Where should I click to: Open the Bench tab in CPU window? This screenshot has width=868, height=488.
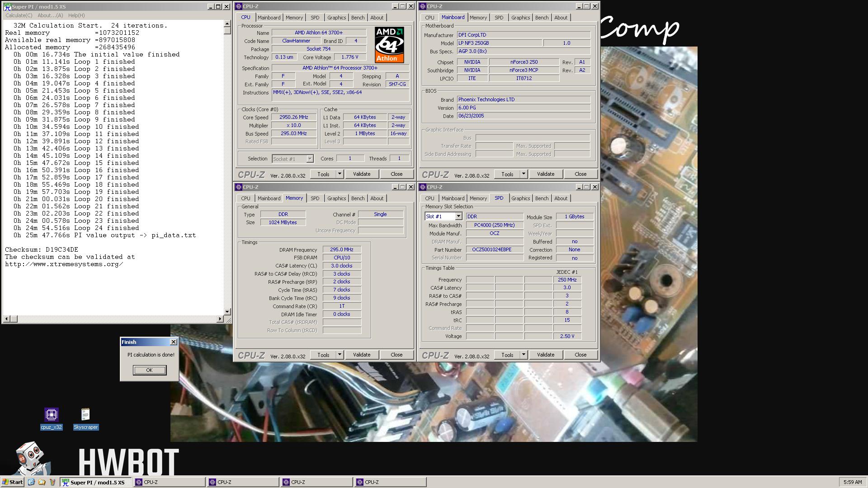tap(358, 18)
